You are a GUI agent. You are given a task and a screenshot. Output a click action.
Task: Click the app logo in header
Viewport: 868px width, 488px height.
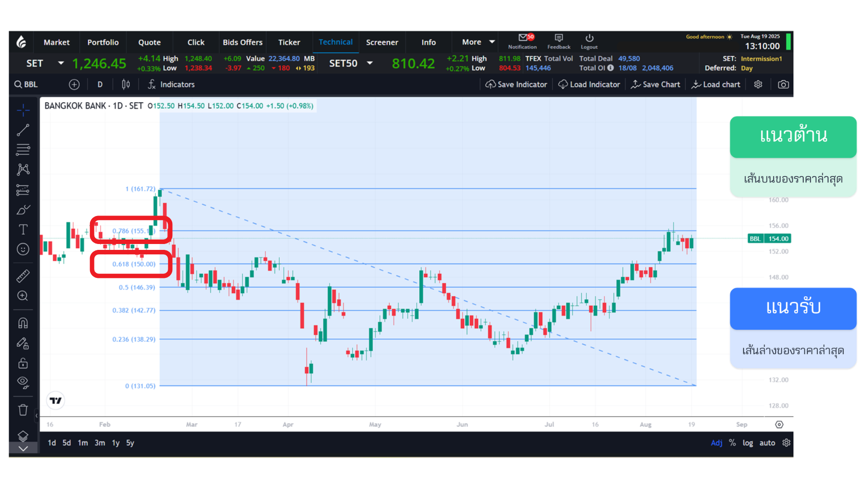tap(21, 42)
